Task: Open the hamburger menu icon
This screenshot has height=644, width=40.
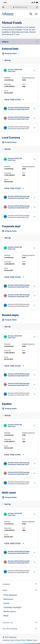Action: click(x=36, y=14)
